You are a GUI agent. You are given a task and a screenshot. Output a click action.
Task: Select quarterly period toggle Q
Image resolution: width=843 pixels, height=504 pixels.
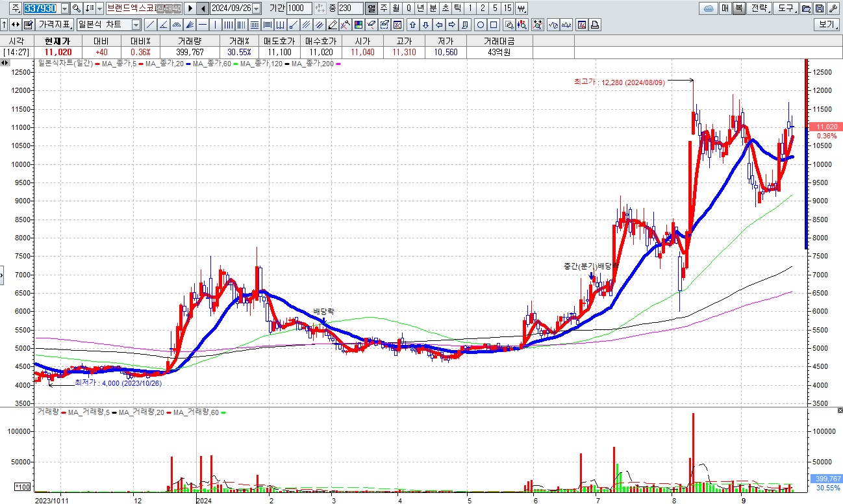click(409, 8)
